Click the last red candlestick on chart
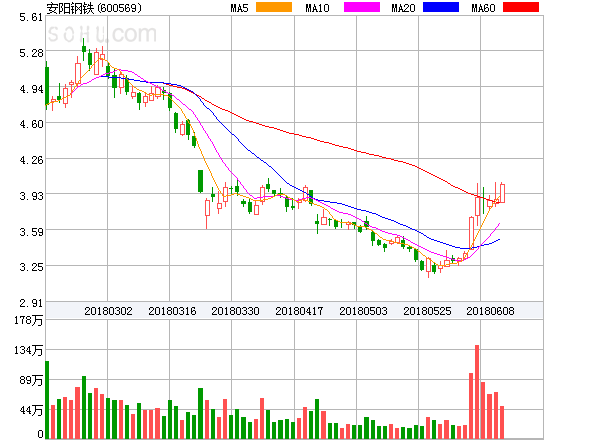 (502, 193)
